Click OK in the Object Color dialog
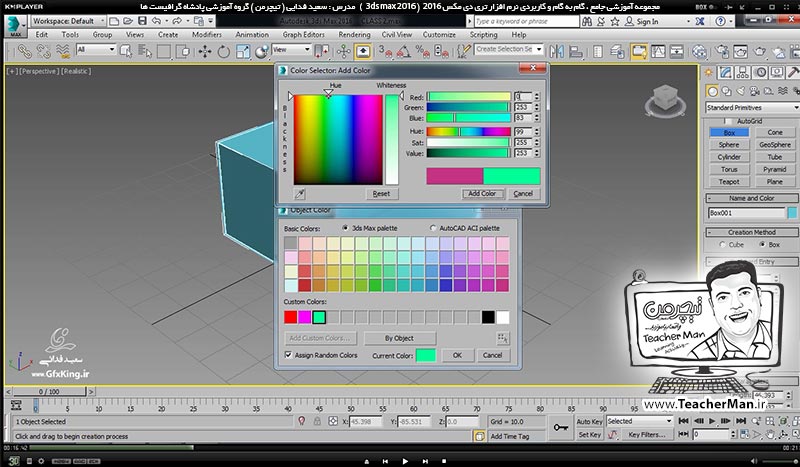This screenshot has height=467, width=800. pos(457,355)
